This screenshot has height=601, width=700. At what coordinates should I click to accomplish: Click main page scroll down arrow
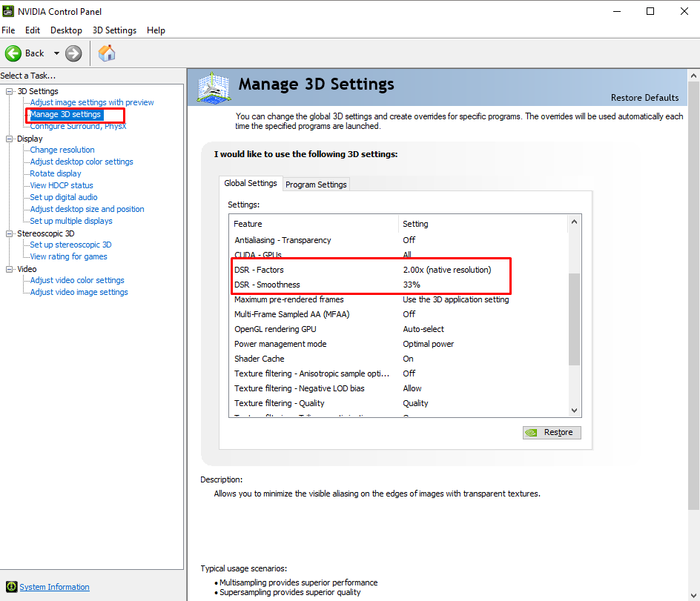(x=693, y=596)
